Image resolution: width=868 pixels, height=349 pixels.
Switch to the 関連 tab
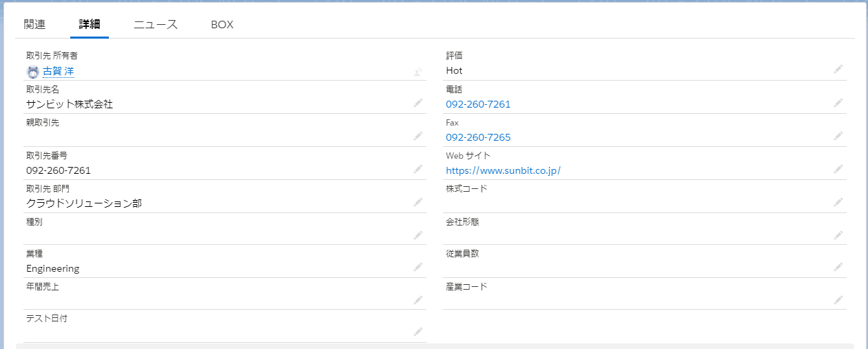coord(34,25)
